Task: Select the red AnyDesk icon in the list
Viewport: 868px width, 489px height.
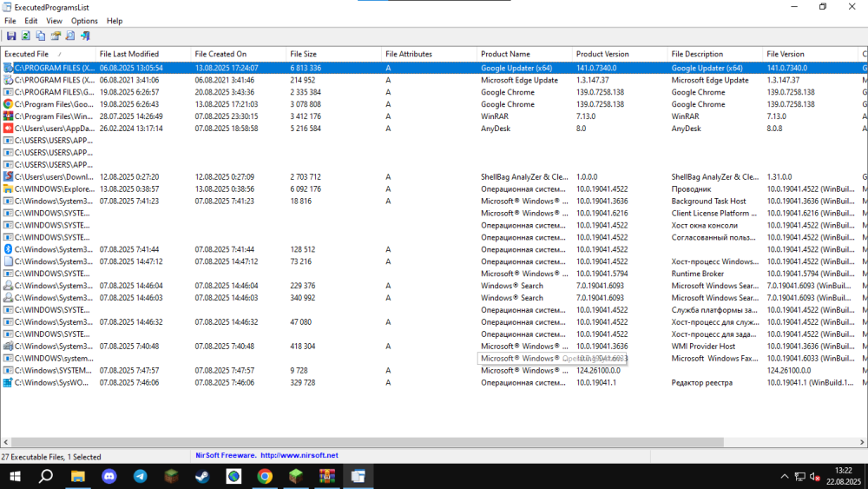Action: coord(8,129)
